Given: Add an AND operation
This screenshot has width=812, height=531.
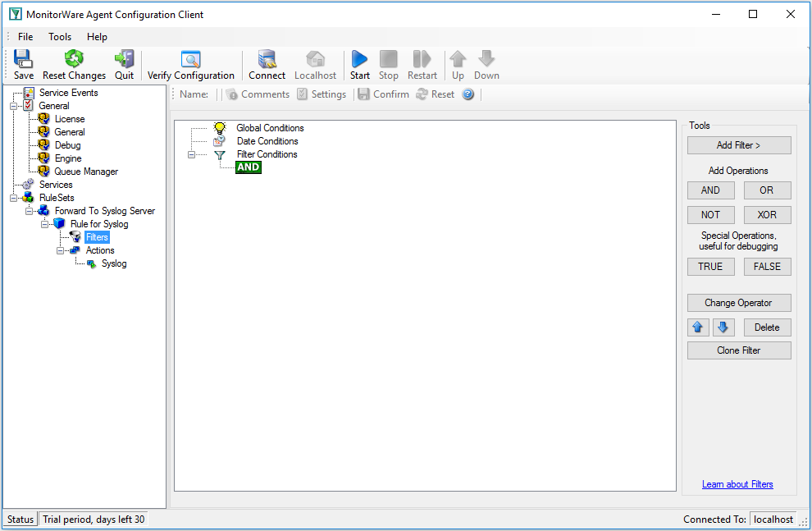Looking at the screenshot, I should tap(710, 190).
